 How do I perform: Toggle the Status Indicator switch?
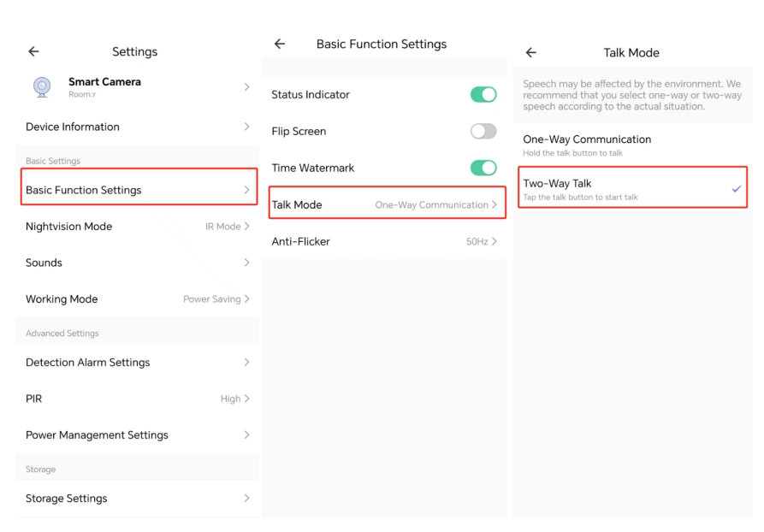pos(483,95)
